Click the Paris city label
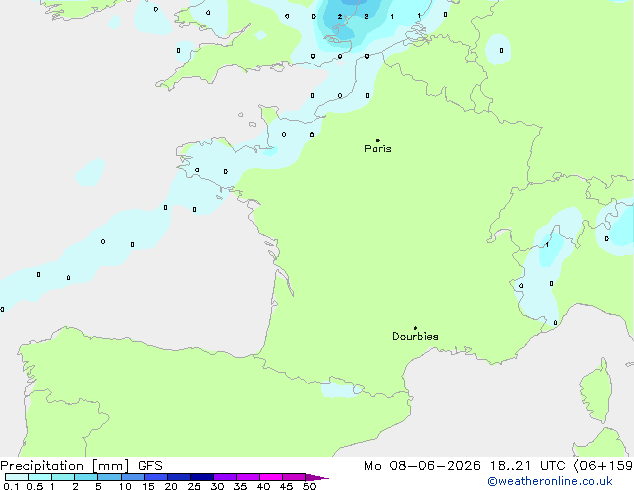Screen dimensions: 634x490 click(378, 148)
